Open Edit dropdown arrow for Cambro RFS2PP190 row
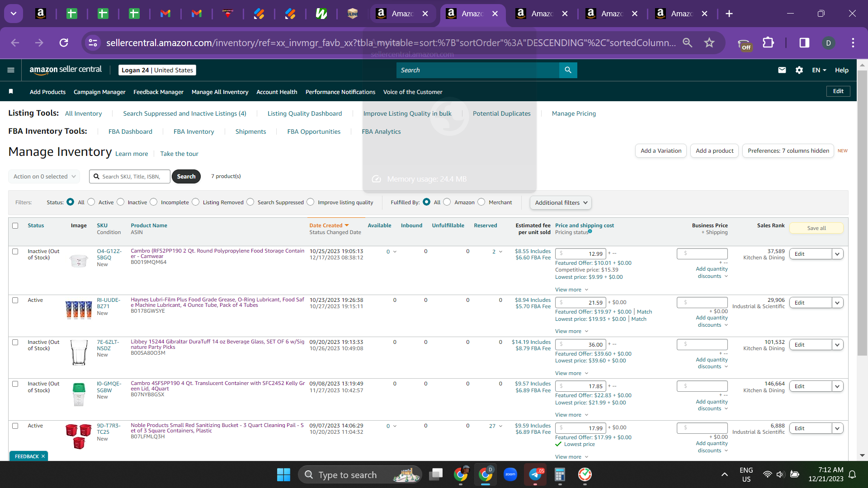868x488 pixels. click(x=837, y=254)
